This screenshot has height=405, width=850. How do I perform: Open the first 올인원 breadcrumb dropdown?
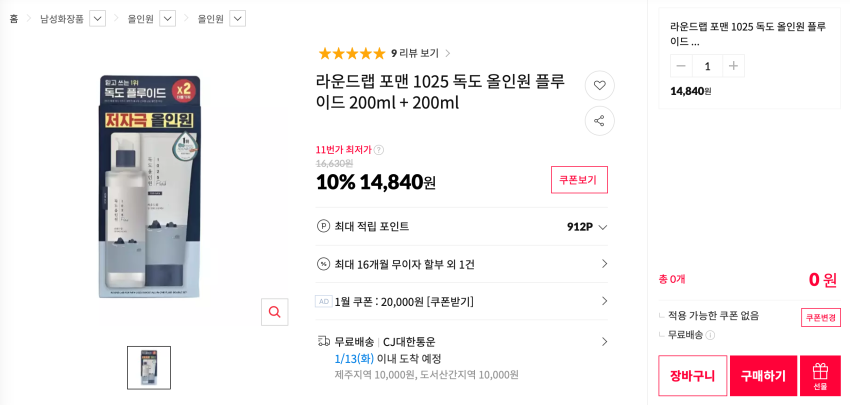click(x=167, y=18)
